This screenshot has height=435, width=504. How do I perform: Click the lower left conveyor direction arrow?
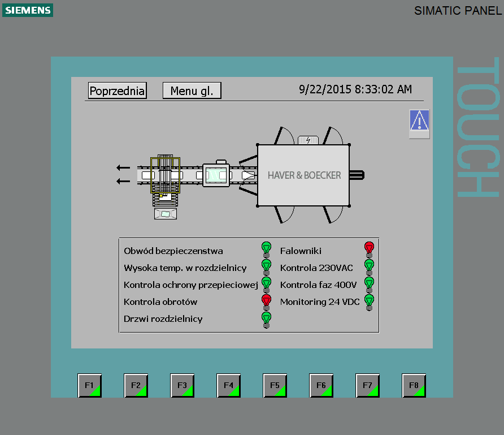pyautogui.click(x=123, y=182)
